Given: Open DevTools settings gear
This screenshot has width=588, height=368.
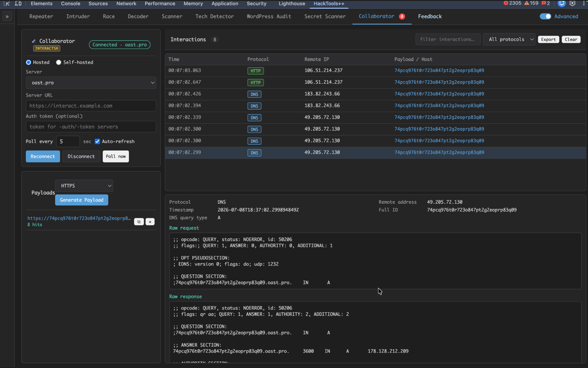Looking at the screenshot, I should (572, 3).
